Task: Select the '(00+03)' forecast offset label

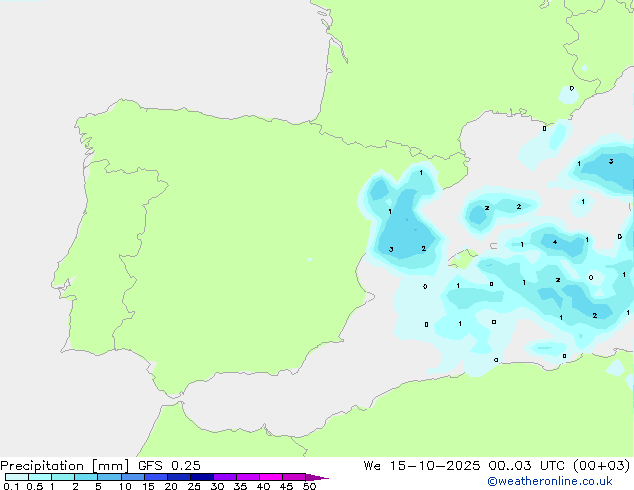Action: 601,466
